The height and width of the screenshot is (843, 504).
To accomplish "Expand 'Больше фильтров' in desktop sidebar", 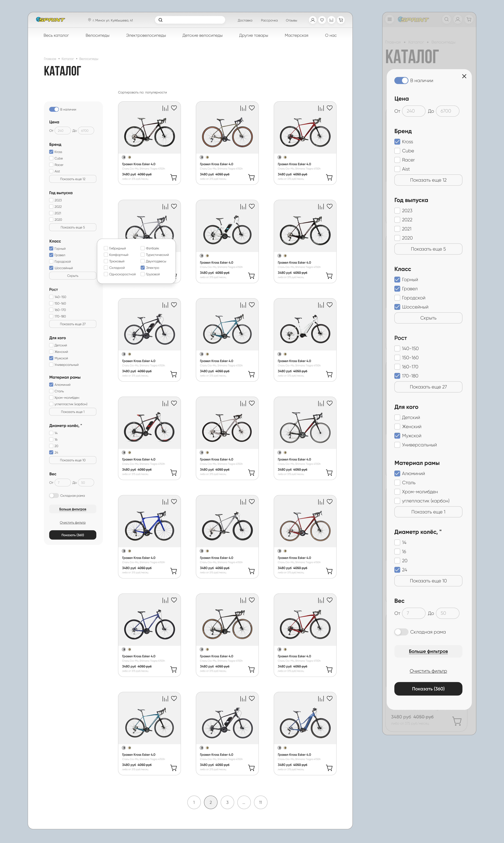I will point(73,509).
